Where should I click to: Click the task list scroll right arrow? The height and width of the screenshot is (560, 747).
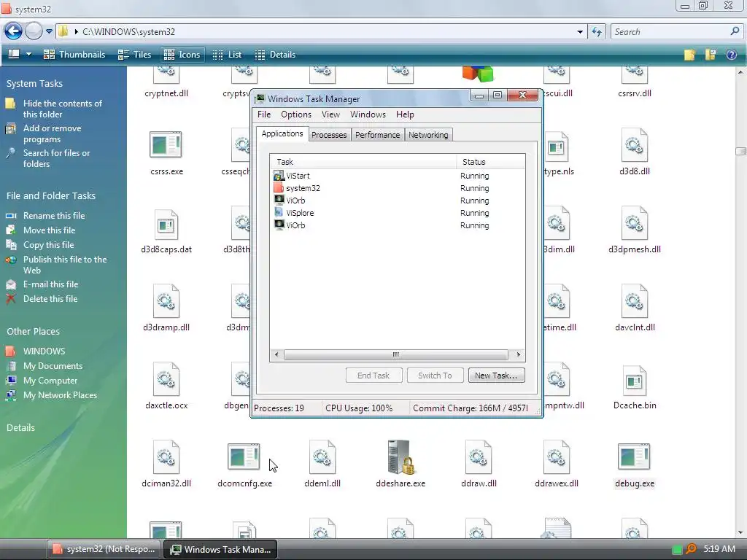(x=519, y=355)
